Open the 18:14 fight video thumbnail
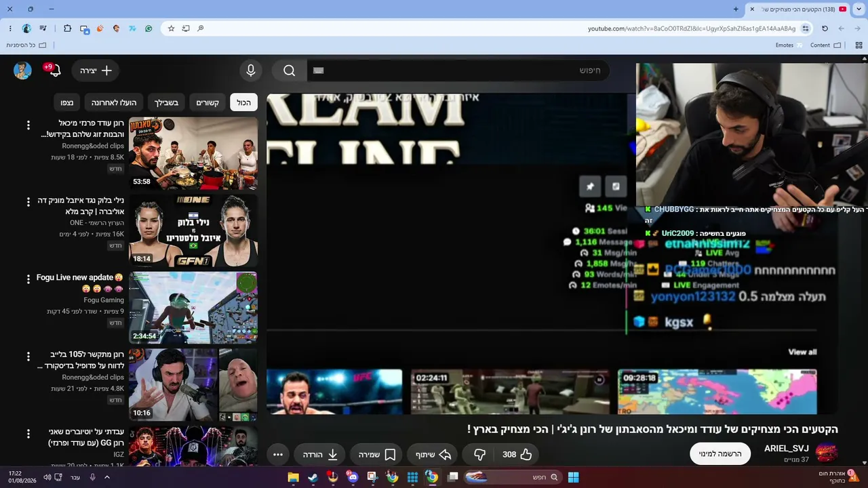This screenshot has height=488, width=868. (x=193, y=230)
